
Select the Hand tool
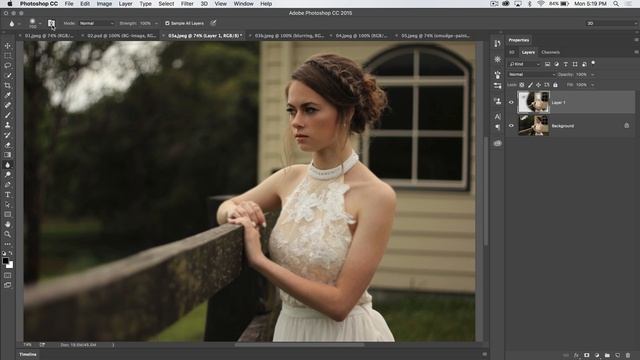[x=7, y=224]
